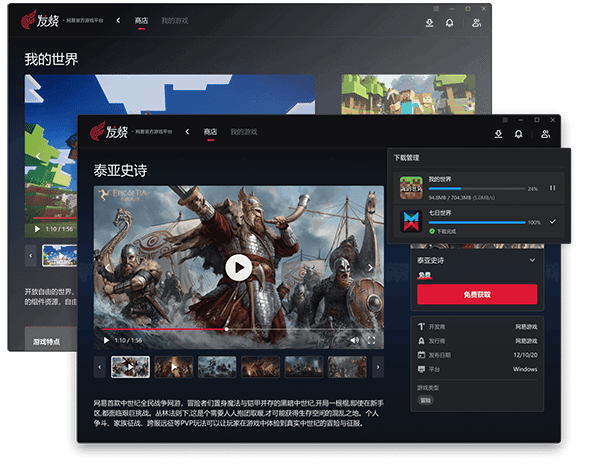Click the 发烧 logo in the front window
600x466 pixels.
point(109,132)
